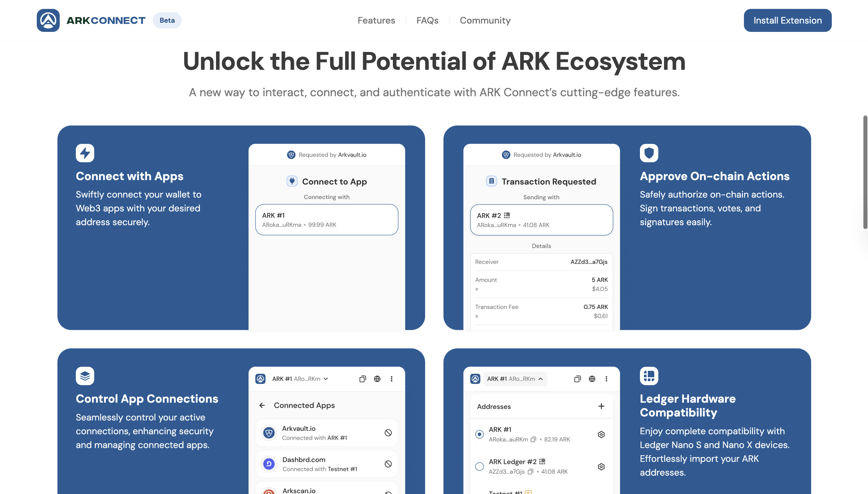
Task: Select the ARK #1 address radio button
Action: 479,434
